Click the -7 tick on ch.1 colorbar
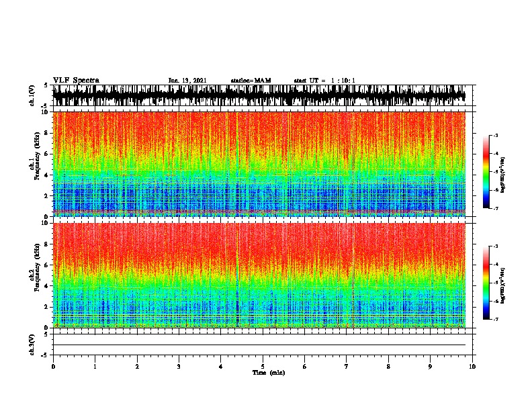Image resolution: width=532 pixels, height=411 pixels. click(496, 208)
